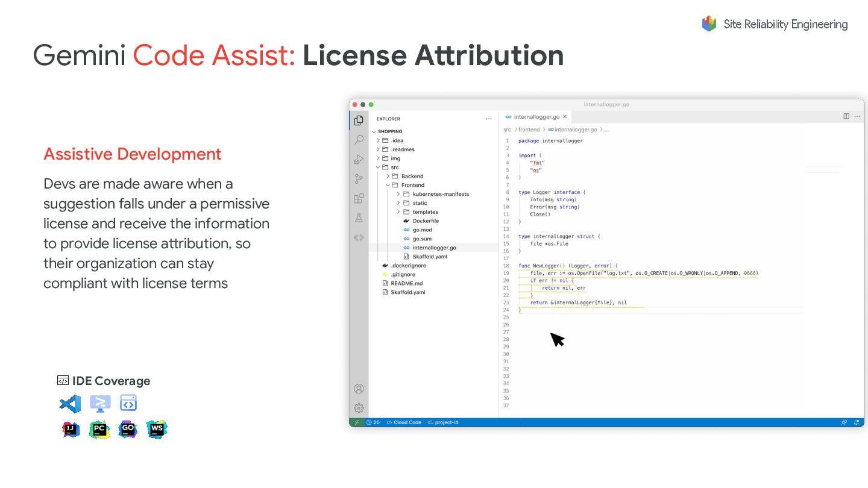Click the Cloud Shell Editor logo with code brackets
Viewport: 868px width, 488px height.
[x=128, y=402]
